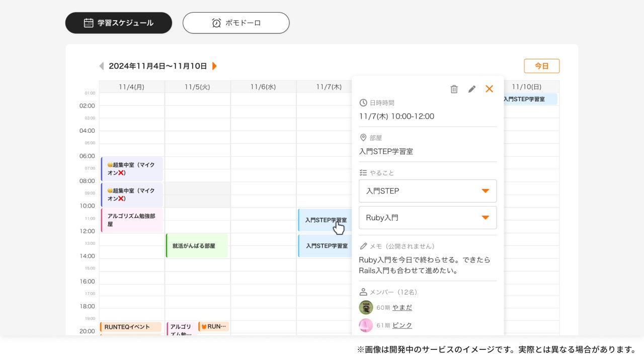Switch to ポモドーロ tab

click(236, 23)
